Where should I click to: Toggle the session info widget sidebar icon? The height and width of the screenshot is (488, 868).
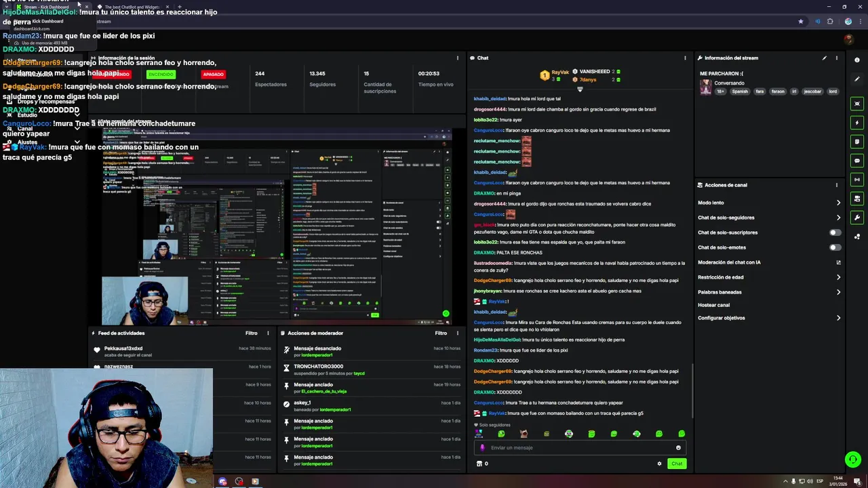pos(857,104)
